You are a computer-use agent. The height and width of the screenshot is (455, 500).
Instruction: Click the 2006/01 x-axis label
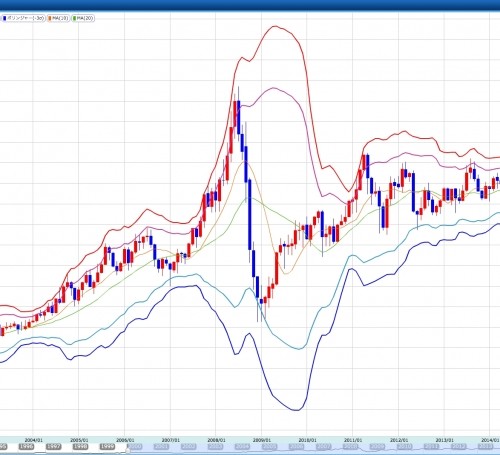tap(125, 440)
